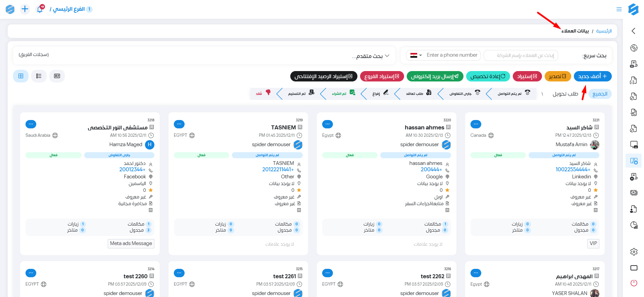Click the أضف جديد button
The height and width of the screenshot is (297, 644).
[x=593, y=76]
